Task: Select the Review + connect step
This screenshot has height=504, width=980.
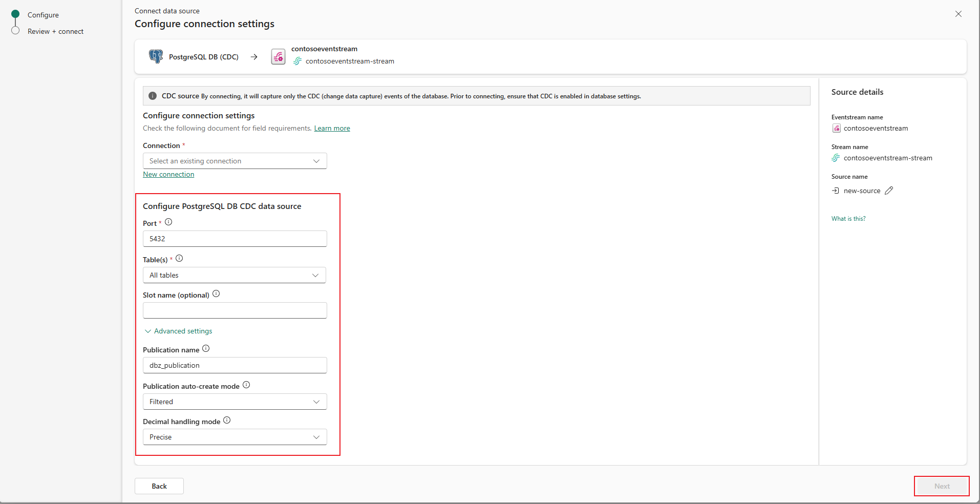Action: (x=55, y=31)
